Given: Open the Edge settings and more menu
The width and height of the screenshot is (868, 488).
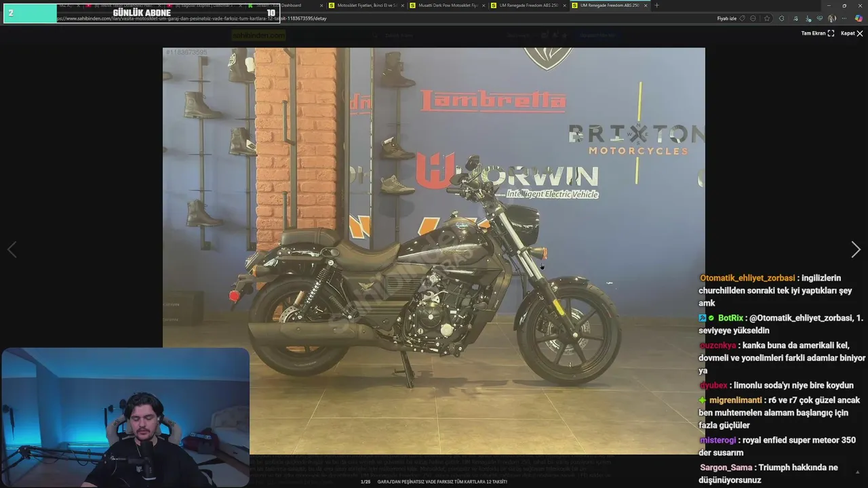Looking at the screenshot, I should (844, 18).
